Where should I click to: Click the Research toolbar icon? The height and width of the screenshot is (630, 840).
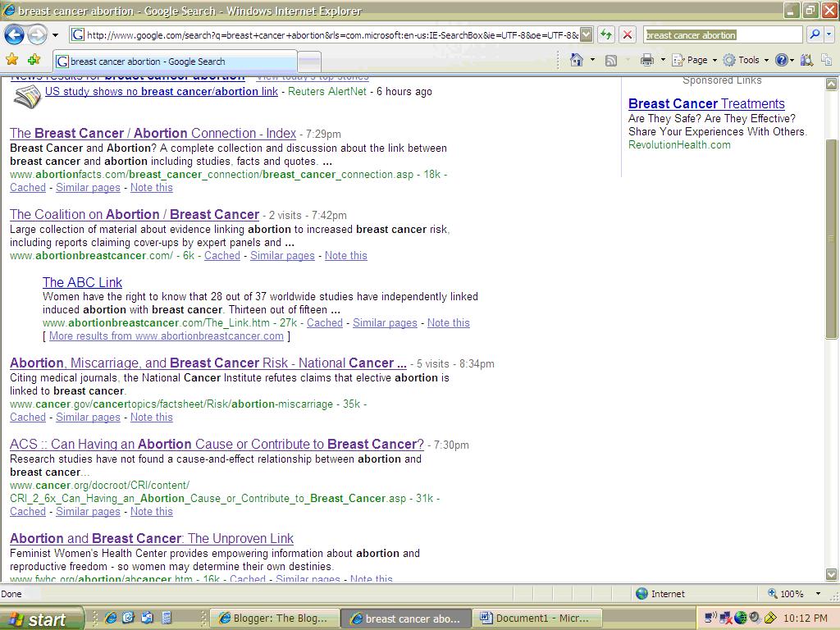pos(806,60)
